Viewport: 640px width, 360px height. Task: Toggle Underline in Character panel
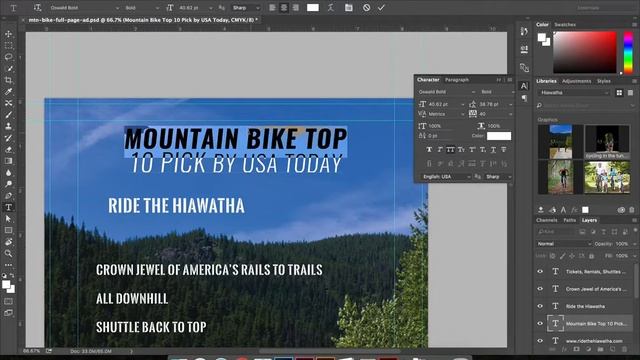[x=493, y=150]
